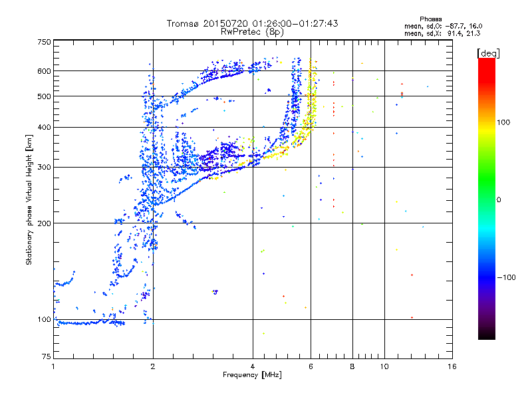This screenshot has width=532, height=399.
Task: Click the '[deg]' colorbar unit label
Action: 488,53
